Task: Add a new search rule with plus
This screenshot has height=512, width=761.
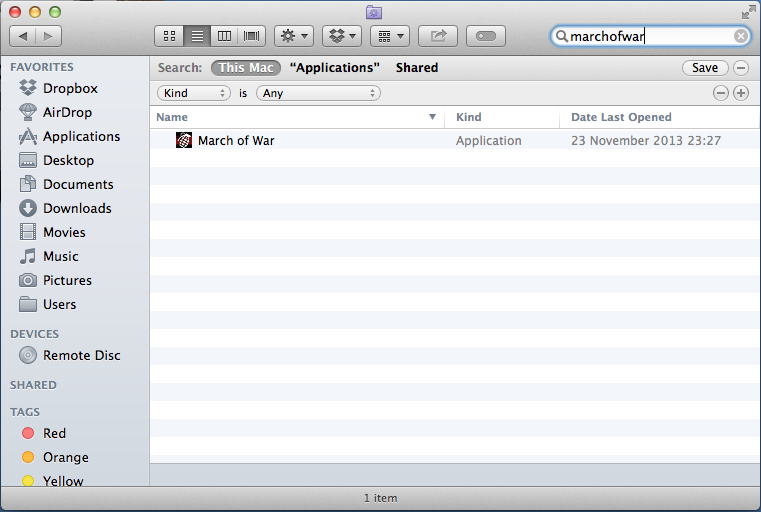Action: (x=741, y=93)
